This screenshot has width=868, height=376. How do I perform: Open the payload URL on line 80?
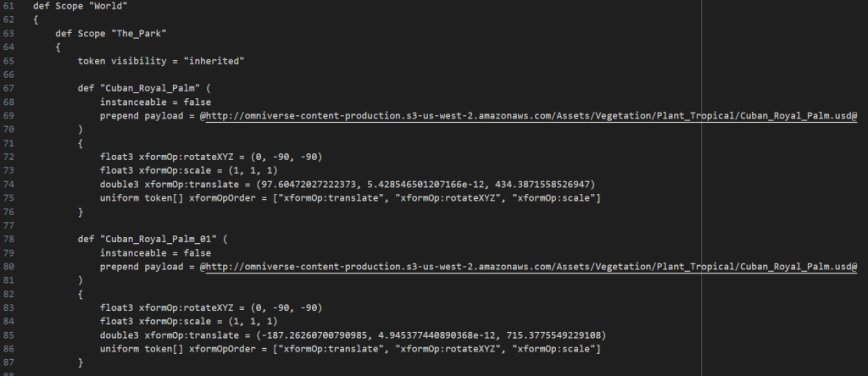[529, 267]
